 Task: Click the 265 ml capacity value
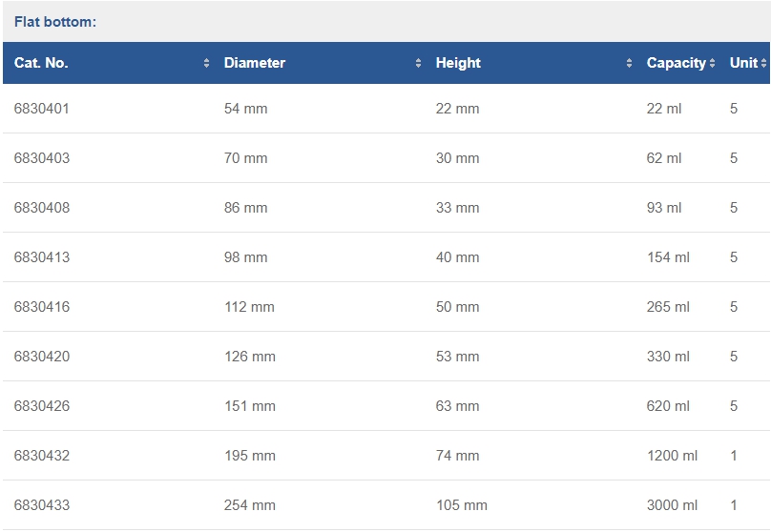668,307
